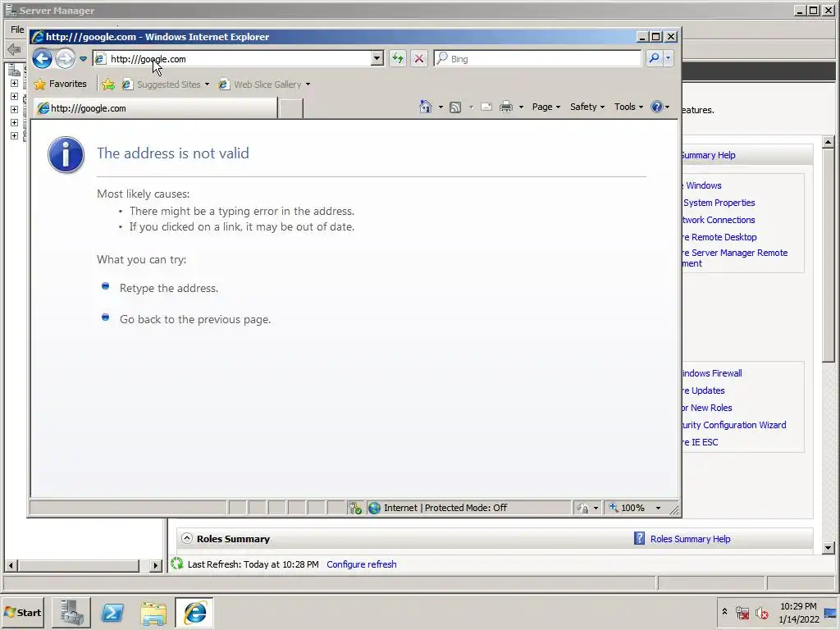Screen dimensions: 840x630
Task: Click the Read Mail envelope icon
Action: pyautogui.click(x=486, y=107)
